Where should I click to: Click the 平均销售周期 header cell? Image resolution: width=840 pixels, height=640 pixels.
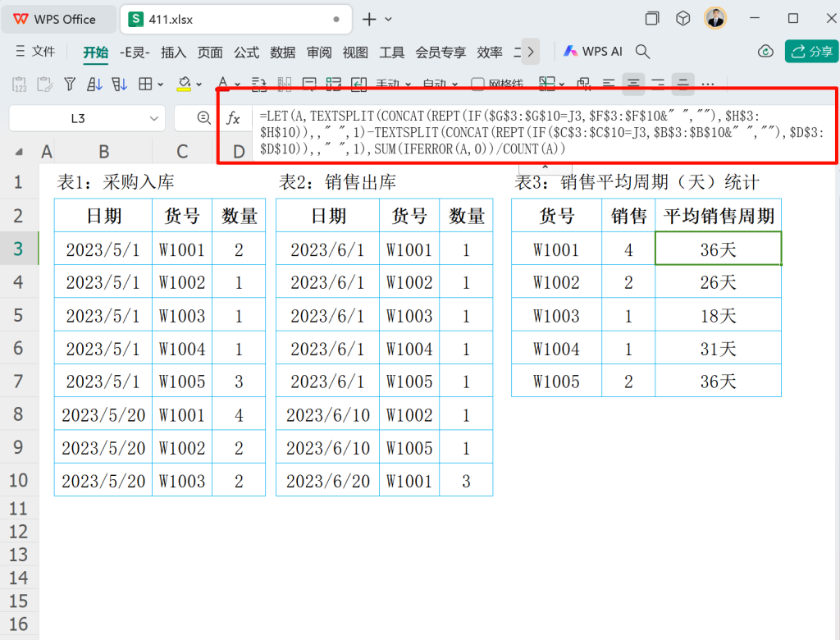pyautogui.click(x=719, y=216)
